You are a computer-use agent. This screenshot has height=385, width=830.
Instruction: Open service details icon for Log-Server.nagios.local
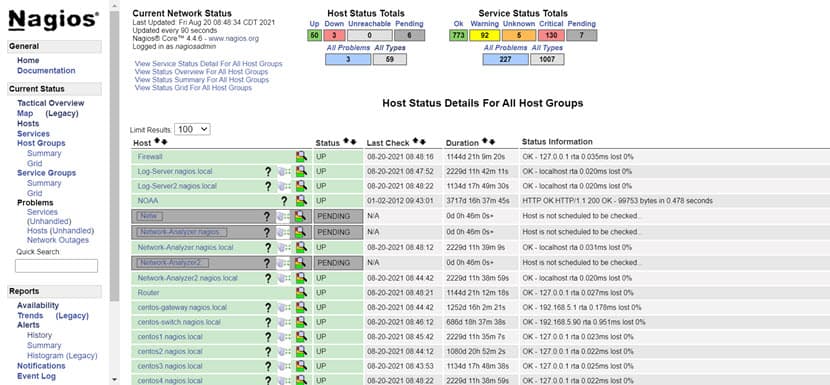(x=301, y=171)
